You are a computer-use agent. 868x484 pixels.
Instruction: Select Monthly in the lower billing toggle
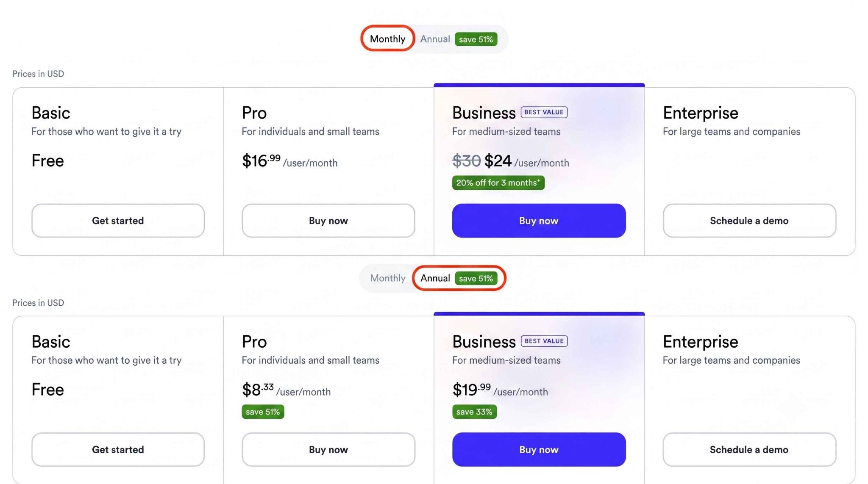click(387, 278)
